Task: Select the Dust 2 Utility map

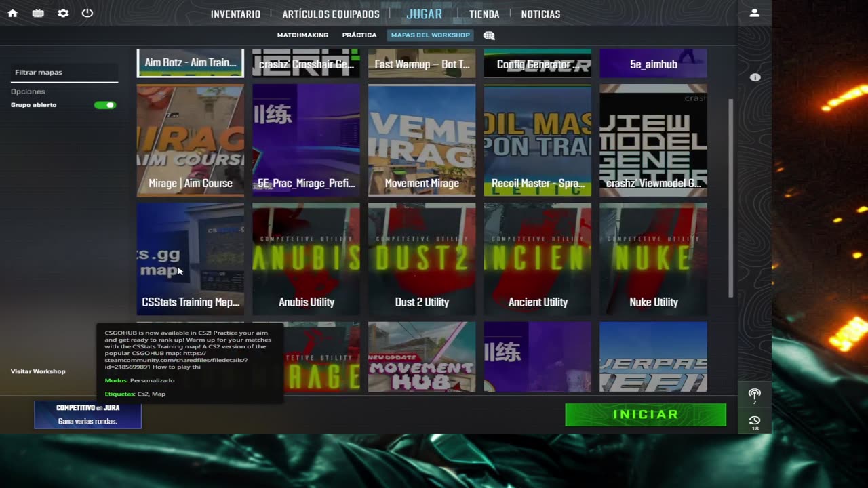Action: click(422, 259)
